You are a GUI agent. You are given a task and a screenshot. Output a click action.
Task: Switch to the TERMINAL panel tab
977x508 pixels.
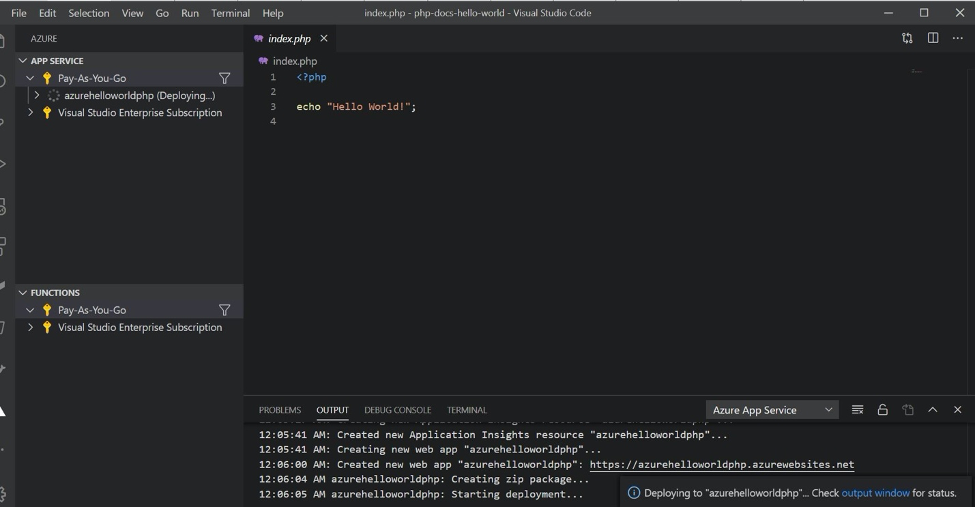pyautogui.click(x=467, y=410)
